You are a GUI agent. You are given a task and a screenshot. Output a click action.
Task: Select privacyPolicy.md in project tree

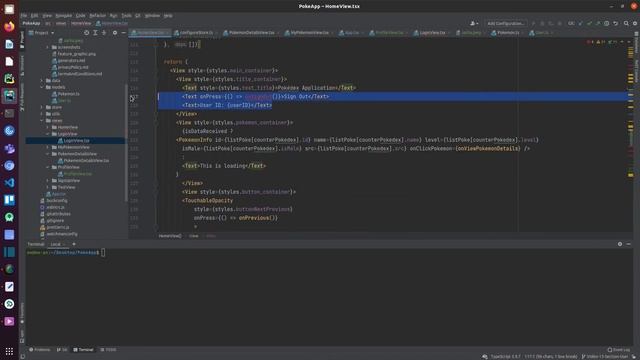click(73, 67)
